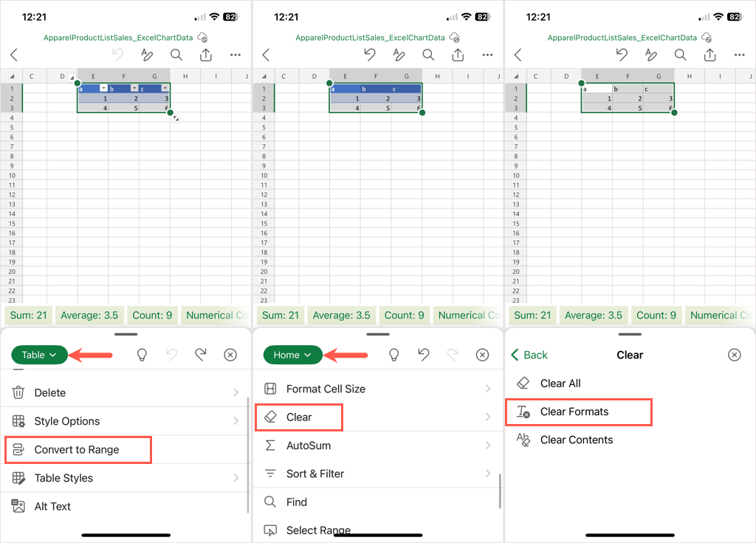Tap the share icon in middle screen toolbar

[x=458, y=55]
